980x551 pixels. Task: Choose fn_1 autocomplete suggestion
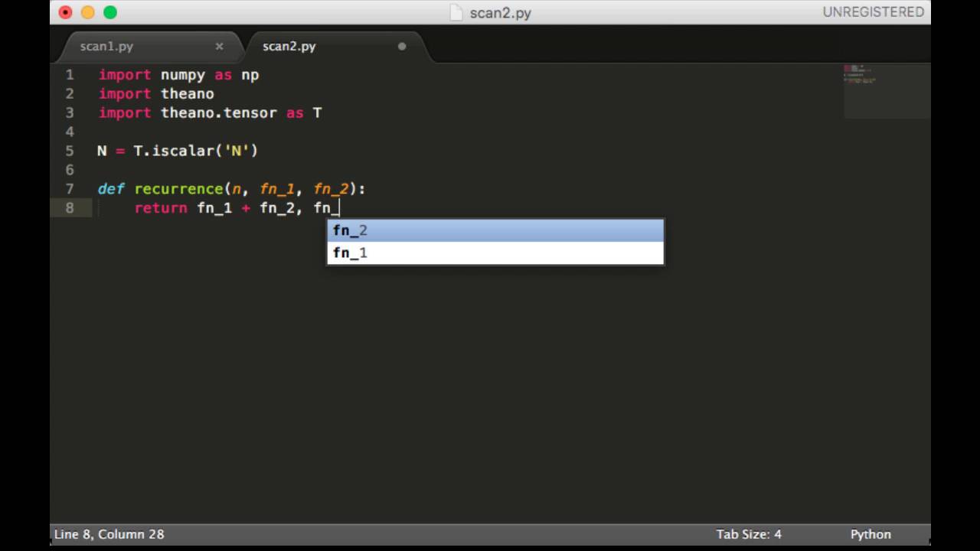pos(495,253)
